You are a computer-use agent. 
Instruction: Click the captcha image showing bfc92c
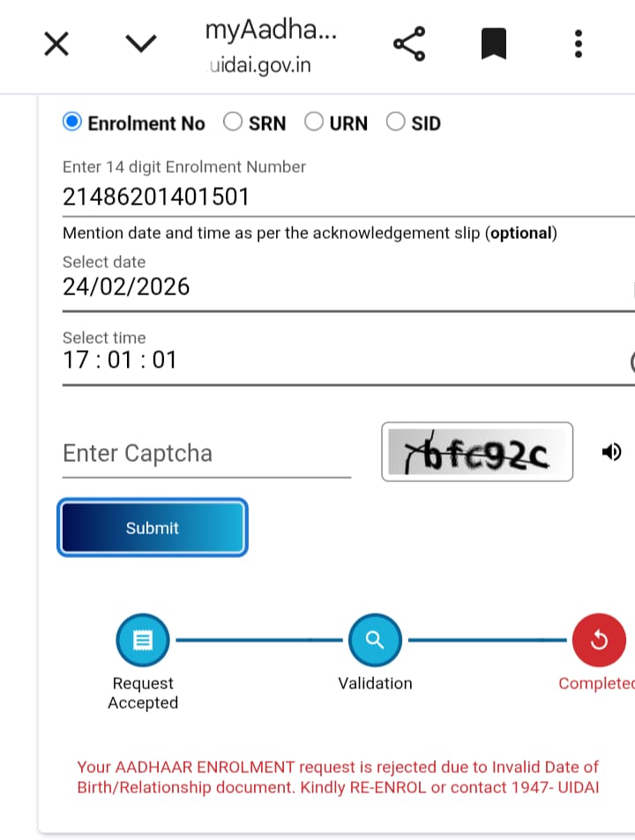[477, 452]
